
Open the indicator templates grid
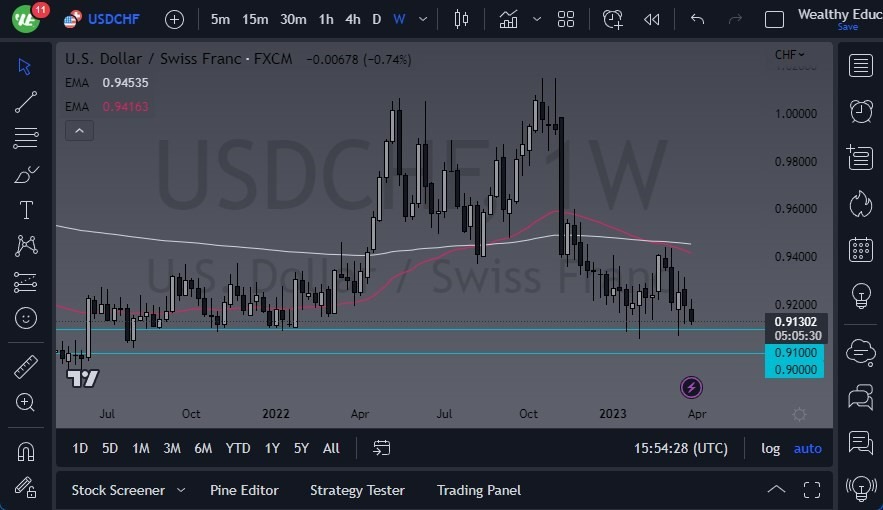(x=565, y=19)
